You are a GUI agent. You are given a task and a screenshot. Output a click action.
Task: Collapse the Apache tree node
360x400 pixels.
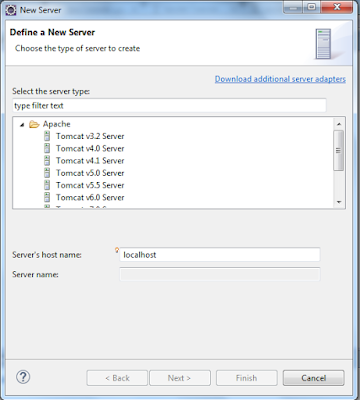22,125
